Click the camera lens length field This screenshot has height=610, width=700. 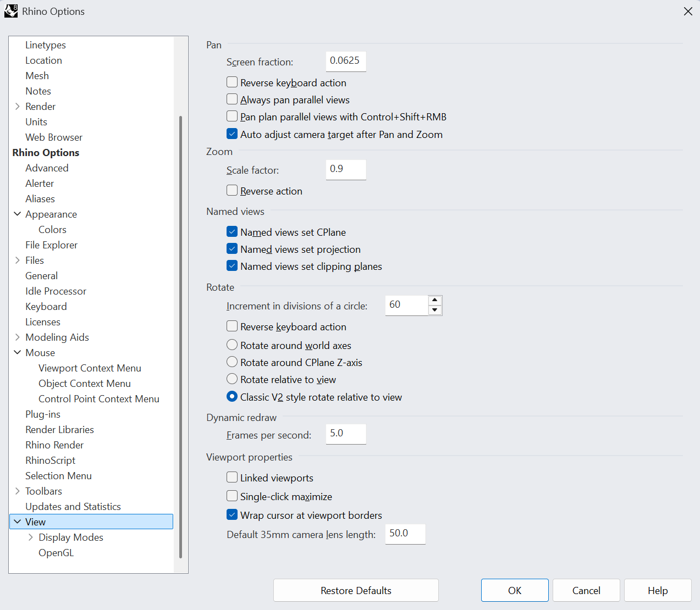pyautogui.click(x=405, y=534)
